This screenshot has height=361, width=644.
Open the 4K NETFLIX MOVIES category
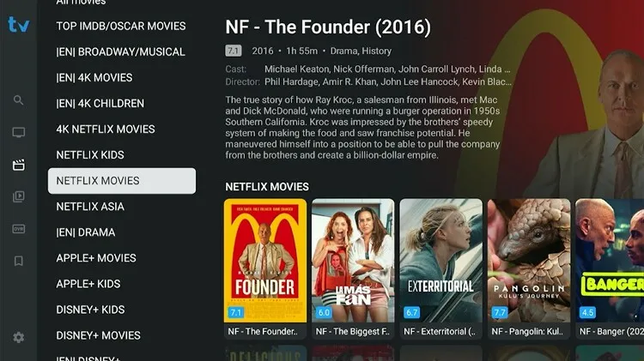click(106, 129)
